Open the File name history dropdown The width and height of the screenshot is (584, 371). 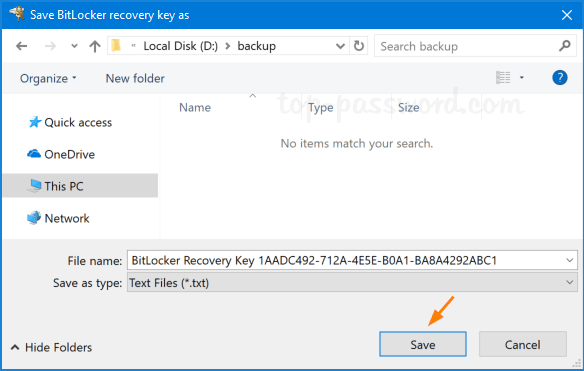click(569, 260)
